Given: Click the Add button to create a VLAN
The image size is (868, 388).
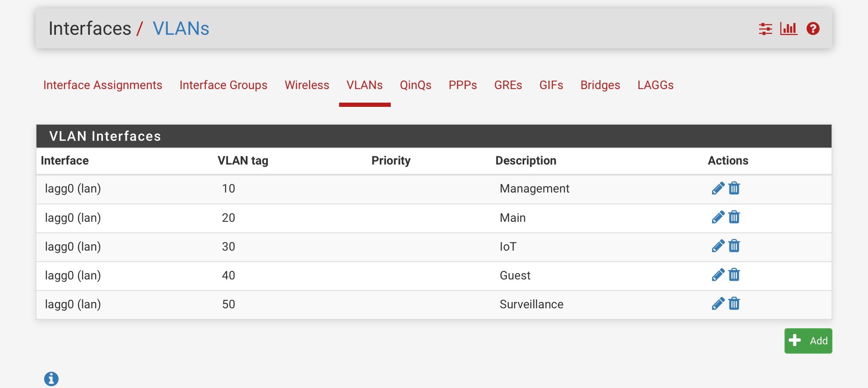Looking at the screenshot, I should 807,341.
